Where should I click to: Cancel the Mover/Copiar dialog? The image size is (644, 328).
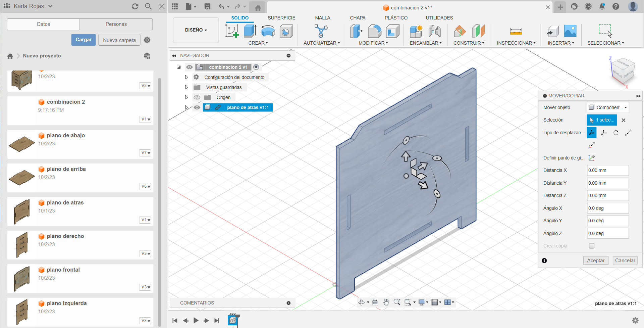click(x=625, y=261)
